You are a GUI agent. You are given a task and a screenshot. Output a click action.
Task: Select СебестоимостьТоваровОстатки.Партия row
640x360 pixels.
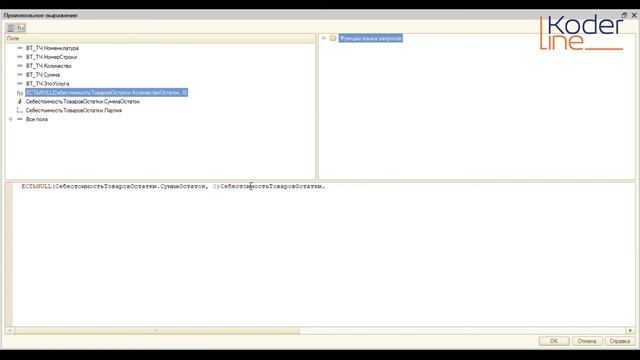point(73,110)
